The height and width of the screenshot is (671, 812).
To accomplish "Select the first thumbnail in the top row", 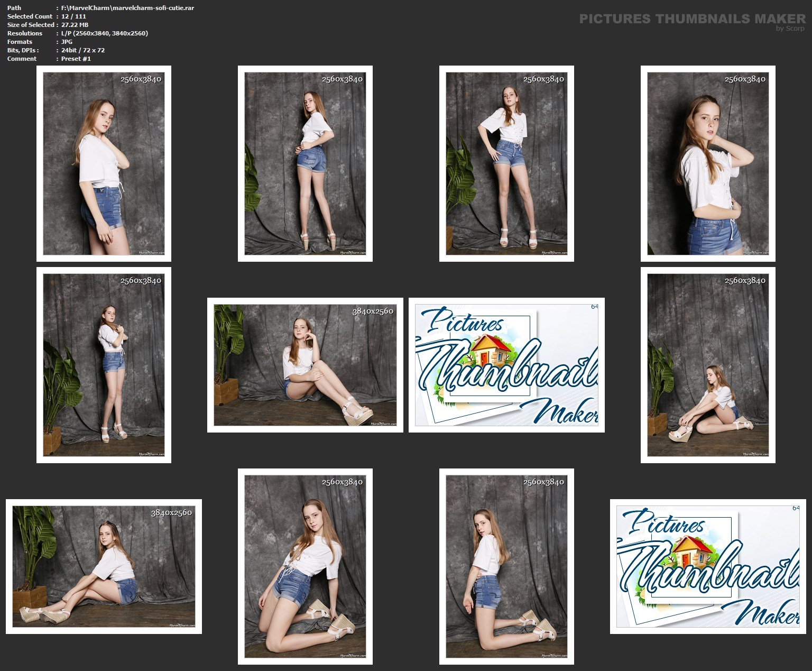I will (104, 163).
